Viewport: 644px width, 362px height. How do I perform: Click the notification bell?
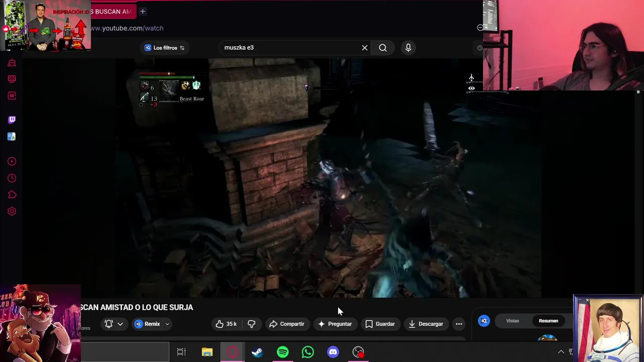109,324
